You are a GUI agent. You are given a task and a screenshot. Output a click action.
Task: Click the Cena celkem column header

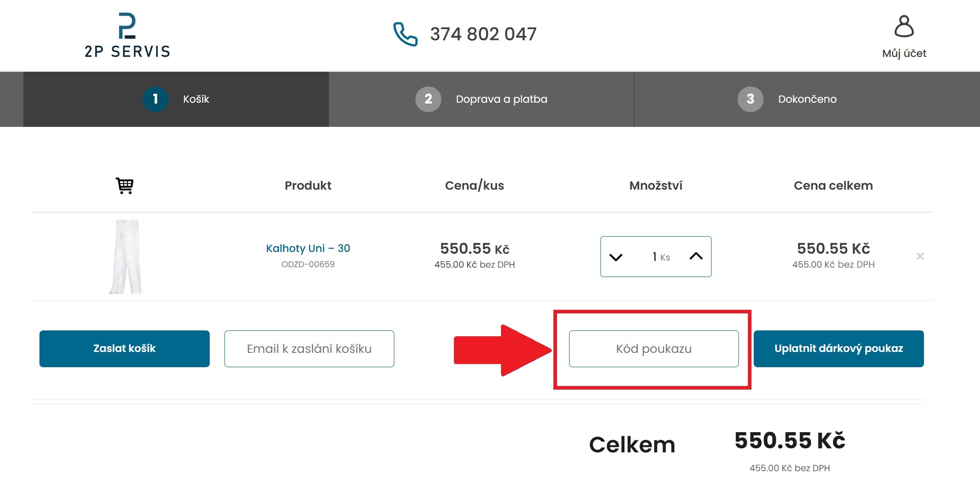pos(833,185)
